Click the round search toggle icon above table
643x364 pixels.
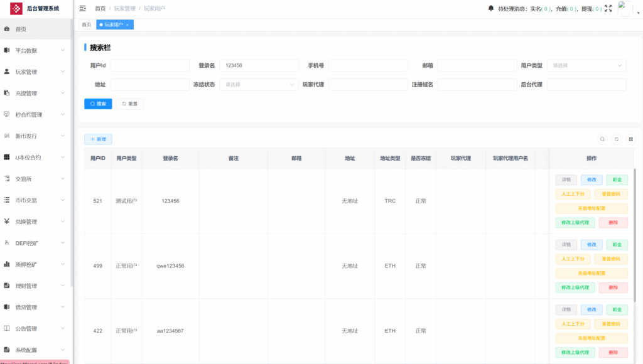(x=602, y=139)
